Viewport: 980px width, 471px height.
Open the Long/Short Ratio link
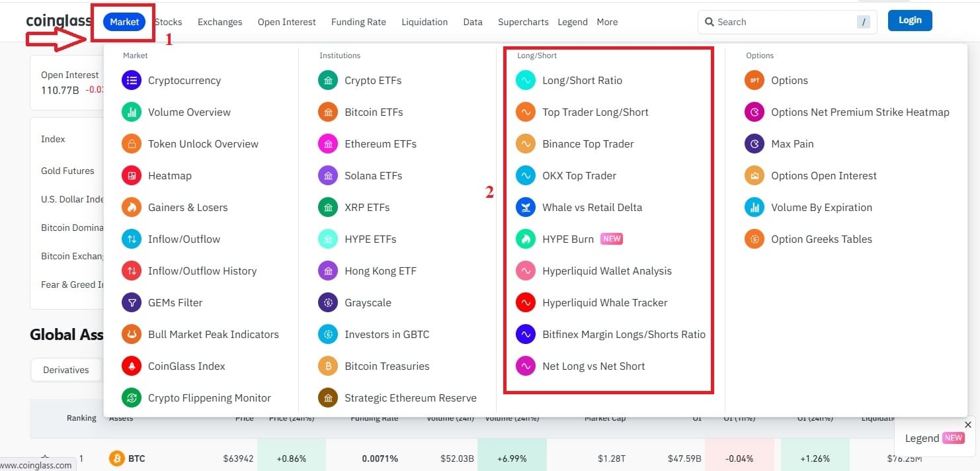coord(582,80)
